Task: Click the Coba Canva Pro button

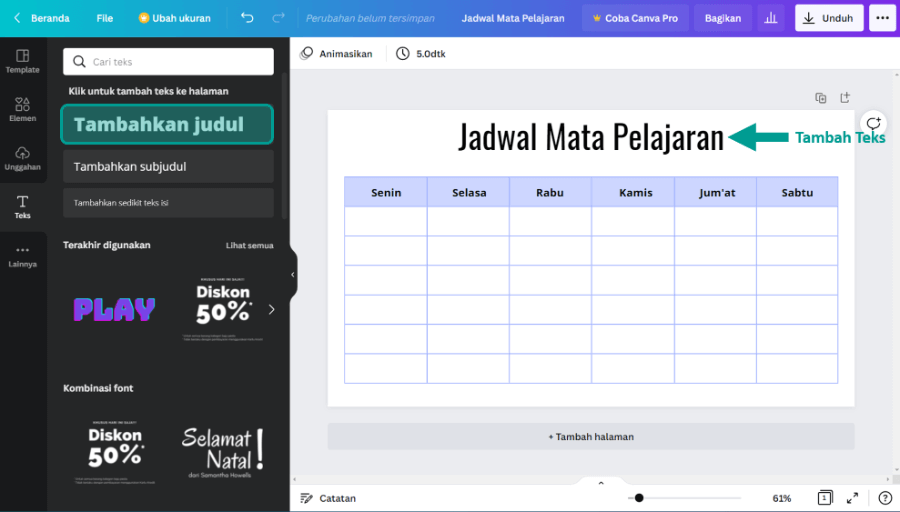Action: tap(635, 18)
